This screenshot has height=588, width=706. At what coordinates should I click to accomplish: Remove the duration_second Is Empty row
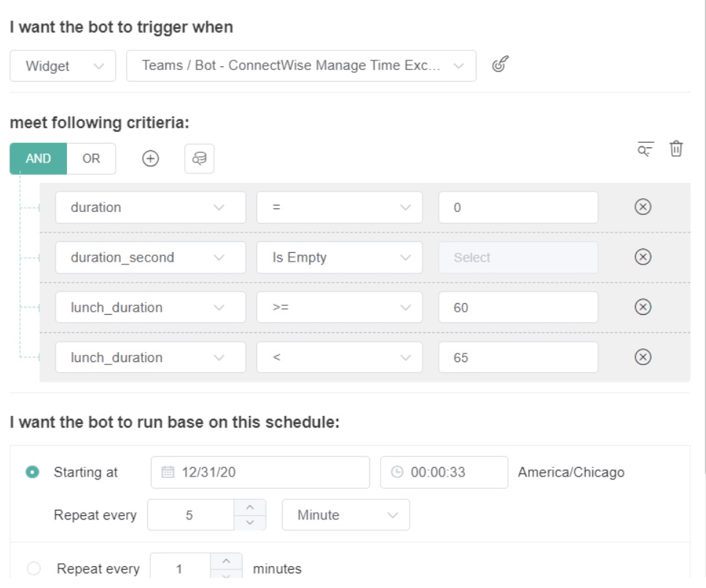click(643, 257)
